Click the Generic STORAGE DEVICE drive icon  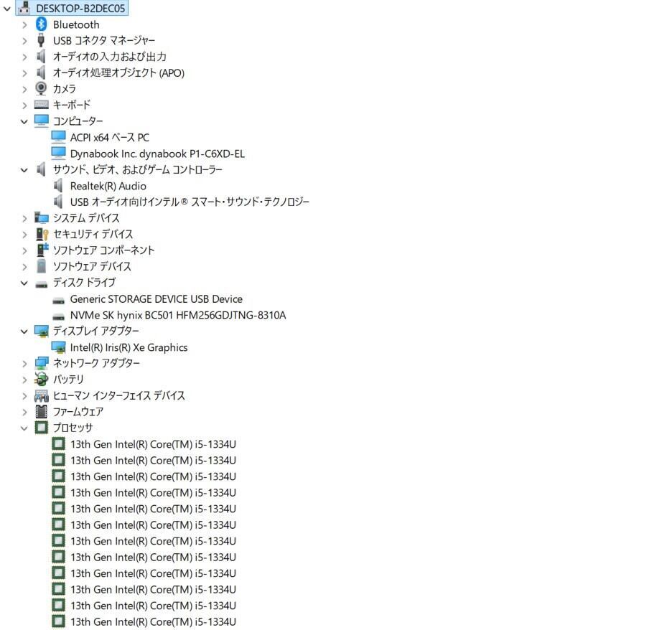point(58,300)
